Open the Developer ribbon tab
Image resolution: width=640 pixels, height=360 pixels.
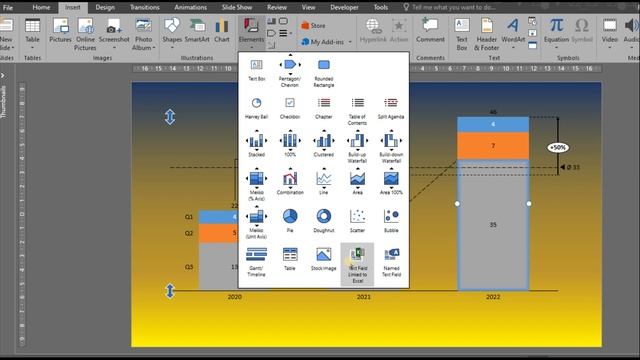(x=344, y=7)
